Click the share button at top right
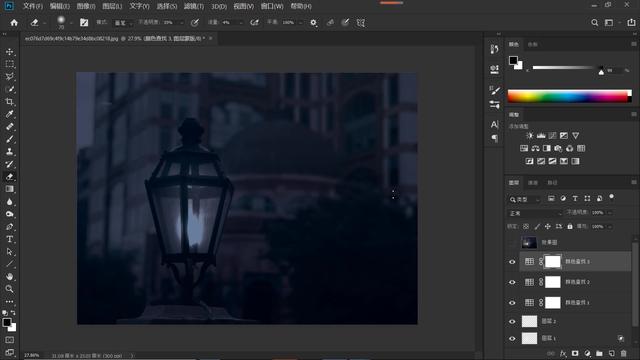The height and width of the screenshot is (360, 640). coord(631,23)
